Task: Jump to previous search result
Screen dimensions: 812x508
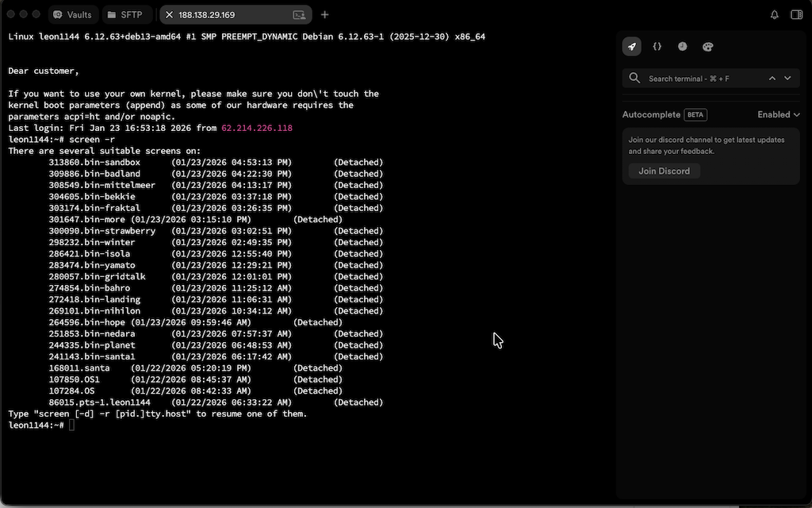Action: click(772, 79)
